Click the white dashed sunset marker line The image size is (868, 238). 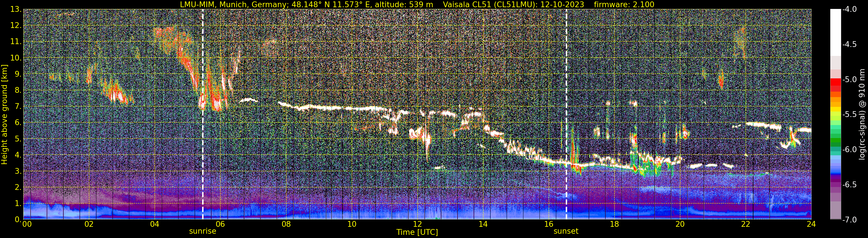[566, 114]
